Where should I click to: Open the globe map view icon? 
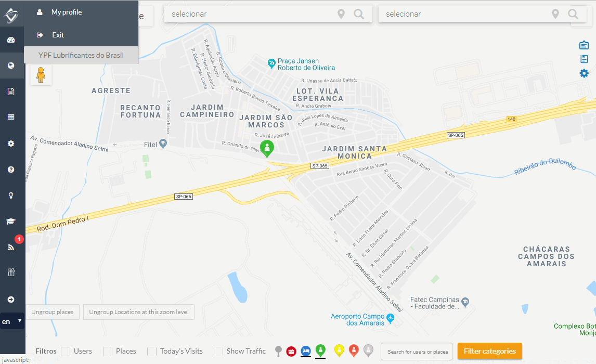click(x=11, y=66)
